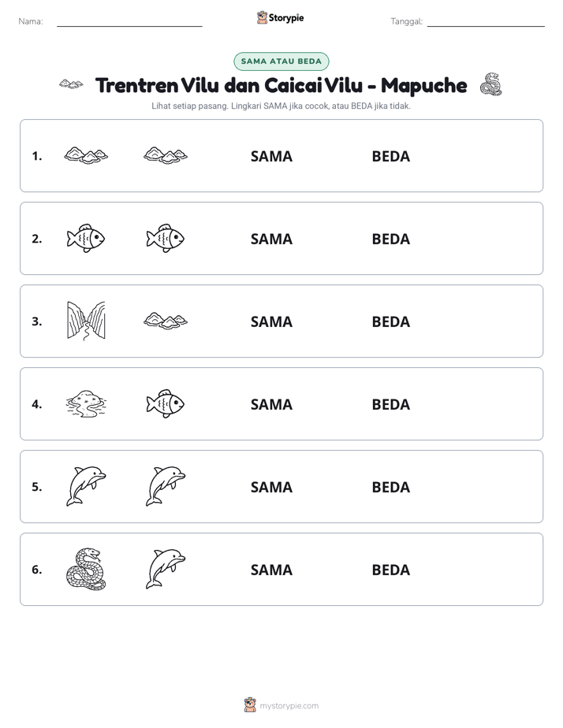Click the coiled snake picture in row 6
This screenshot has width=563, height=728.
pyautogui.click(x=86, y=569)
